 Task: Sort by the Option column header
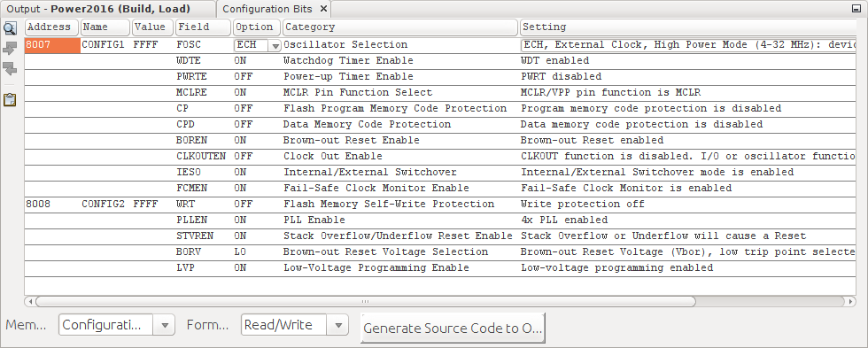[257, 27]
